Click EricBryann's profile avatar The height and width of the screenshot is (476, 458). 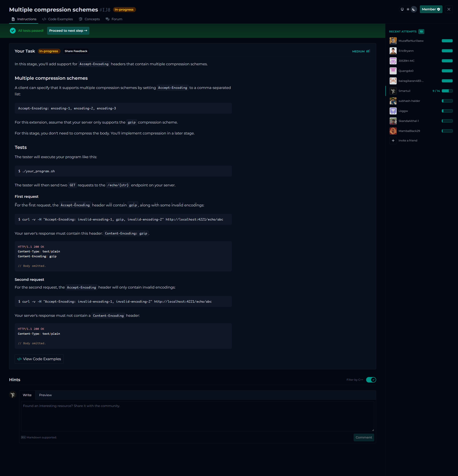[x=393, y=51]
